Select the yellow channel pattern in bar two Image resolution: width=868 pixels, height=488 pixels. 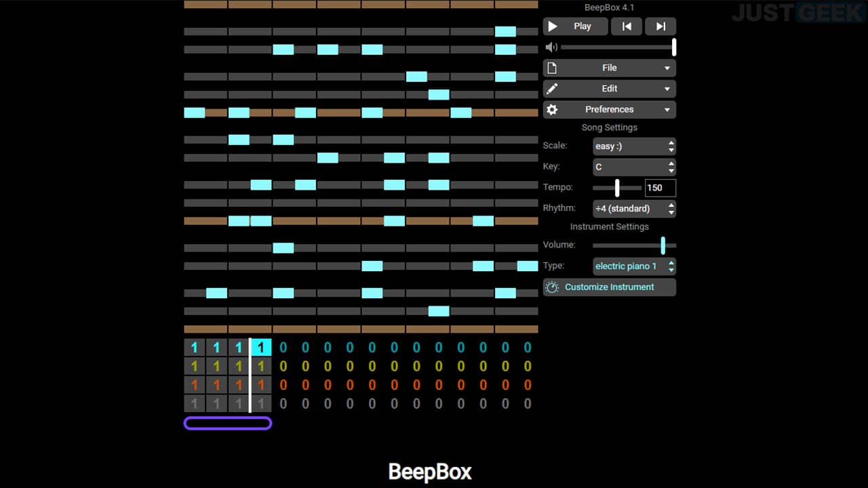click(x=216, y=366)
